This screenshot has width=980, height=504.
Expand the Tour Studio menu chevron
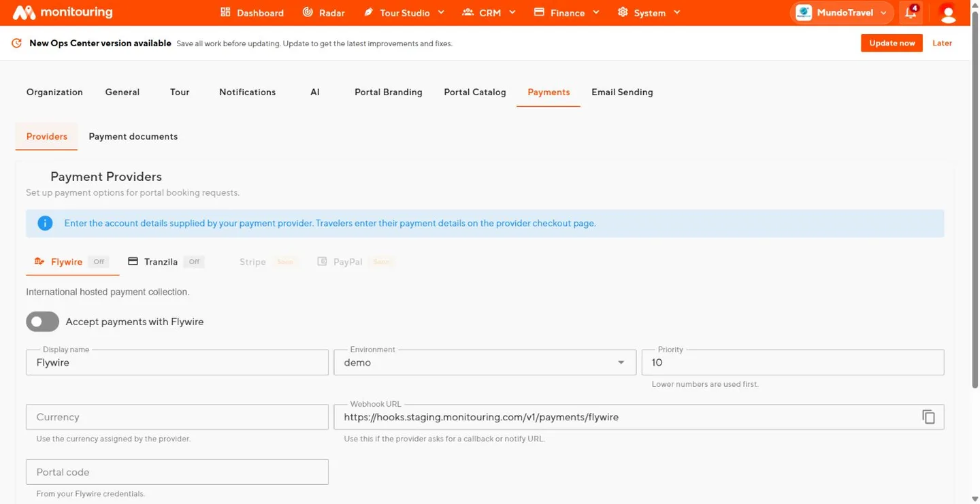click(x=441, y=12)
